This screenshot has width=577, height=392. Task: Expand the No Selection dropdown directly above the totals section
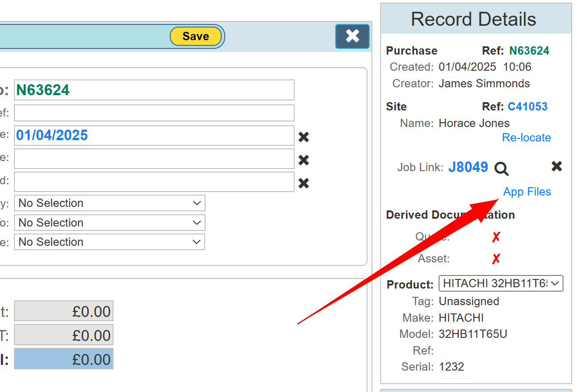pyautogui.click(x=110, y=242)
